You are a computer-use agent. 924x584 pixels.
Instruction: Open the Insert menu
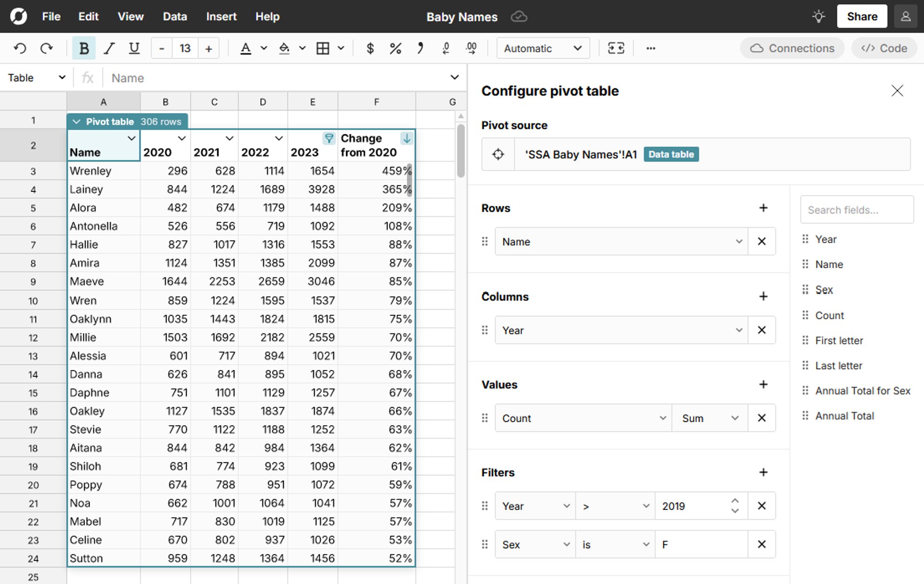pos(221,16)
